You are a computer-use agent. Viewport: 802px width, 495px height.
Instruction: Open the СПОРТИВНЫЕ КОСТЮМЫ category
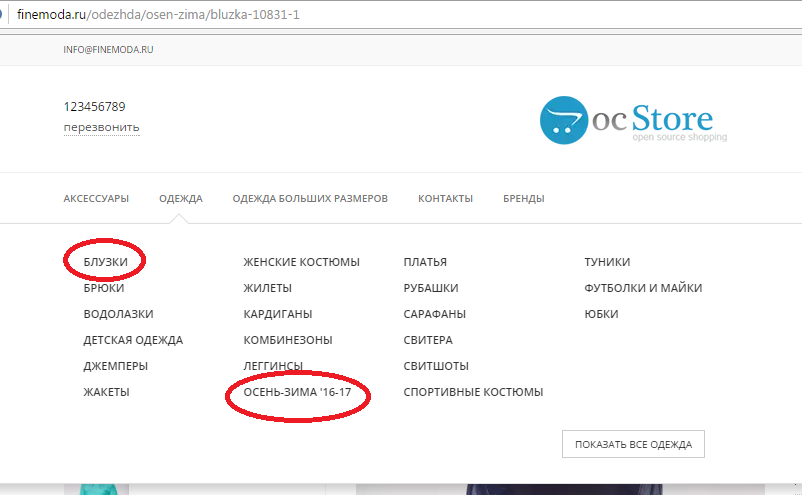pyautogui.click(x=473, y=392)
